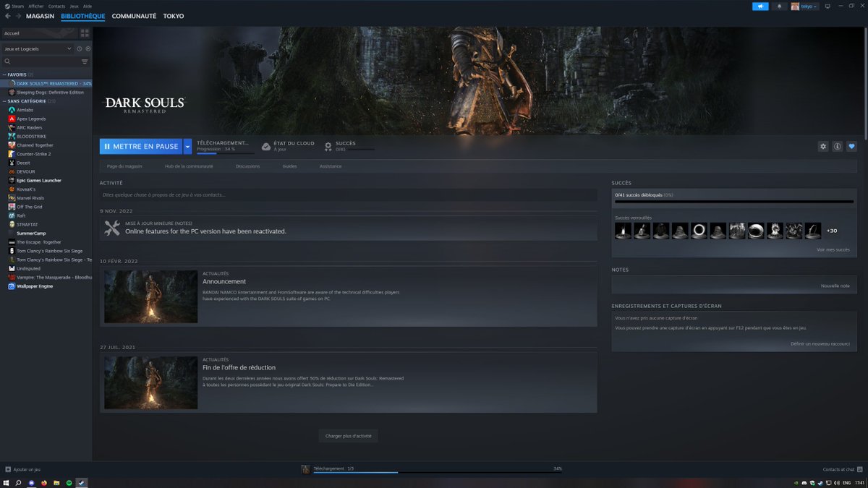The width and height of the screenshot is (868, 488).
Task: Open Windows Start menu
Action: (x=6, y=482)
